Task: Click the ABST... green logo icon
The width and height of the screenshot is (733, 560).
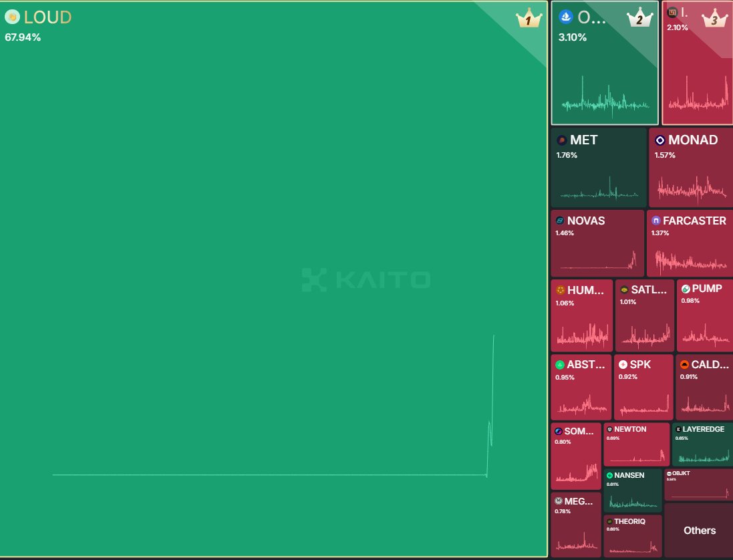Action: point(560,365)
